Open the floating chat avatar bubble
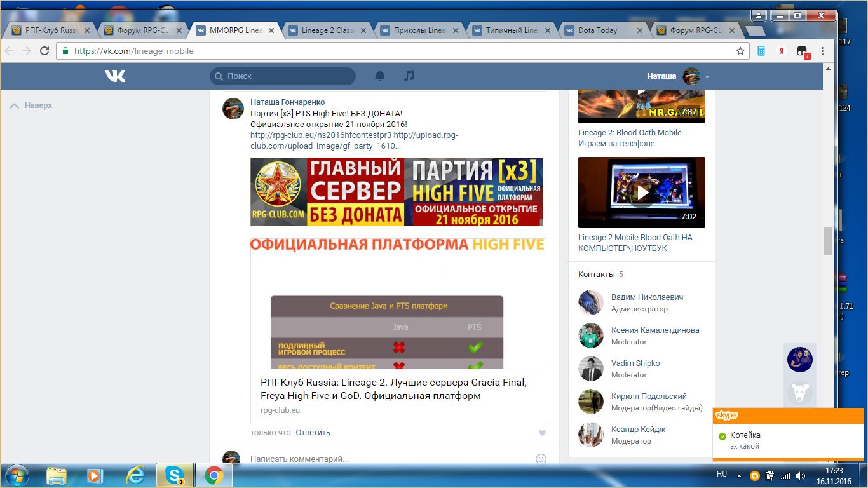868x488 pixels. [x=799, y=360]
